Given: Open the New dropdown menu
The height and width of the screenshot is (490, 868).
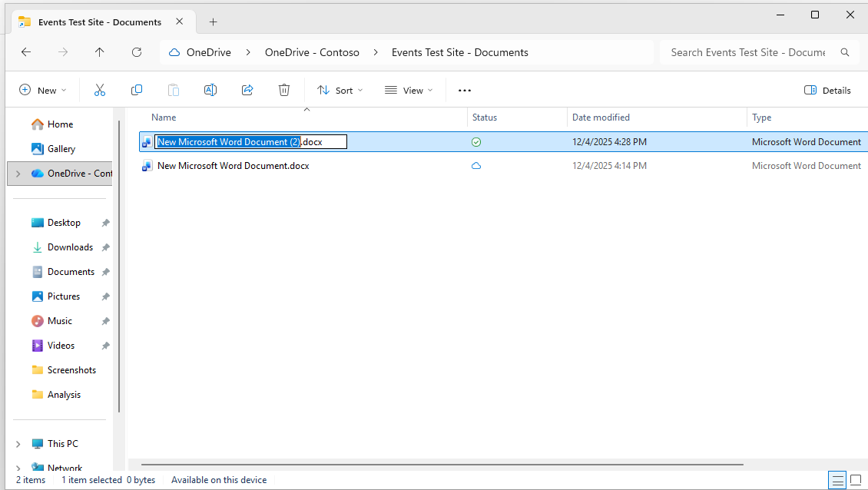Looking at the screenshot, I should pos(43,91).
